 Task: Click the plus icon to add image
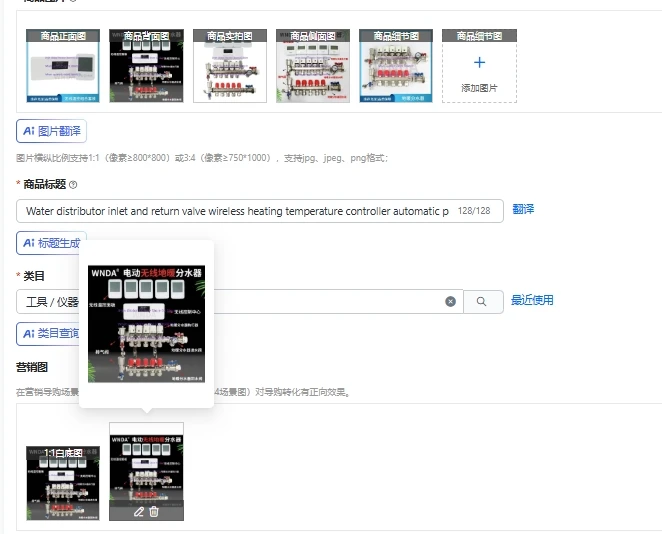(479, 63)
